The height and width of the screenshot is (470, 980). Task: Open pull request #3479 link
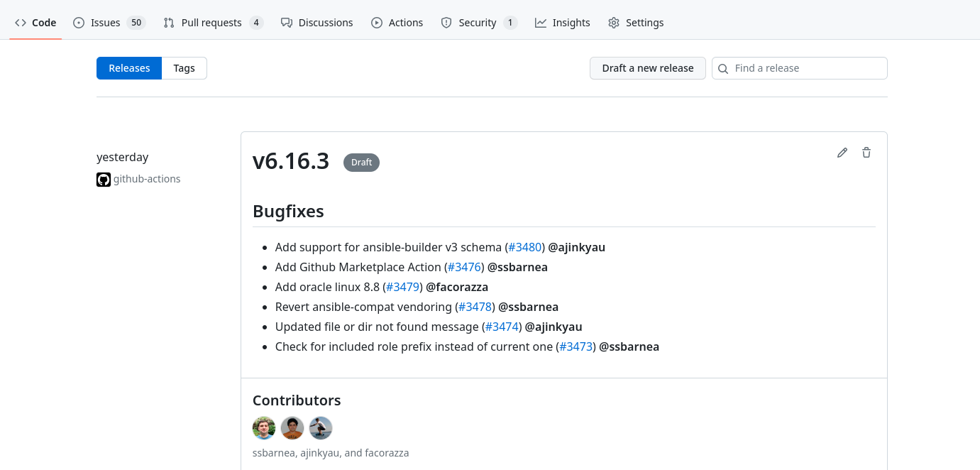tap(403, 287)
